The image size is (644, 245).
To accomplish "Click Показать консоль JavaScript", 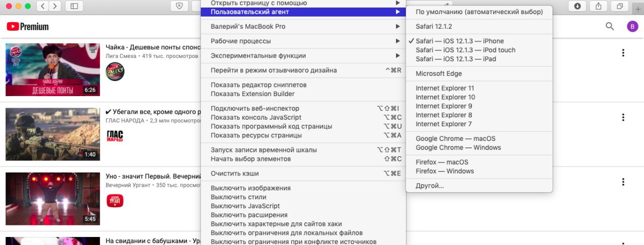I will (x=303, y=118).
